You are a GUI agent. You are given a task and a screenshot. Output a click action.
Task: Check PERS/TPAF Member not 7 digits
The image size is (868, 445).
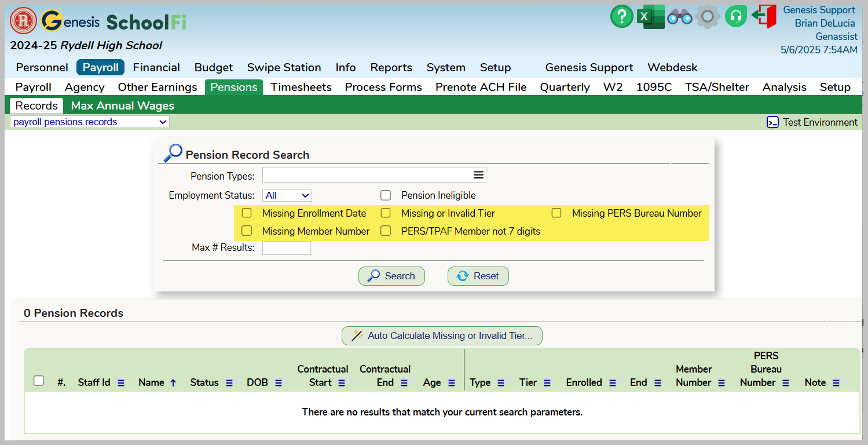[386, 231]
